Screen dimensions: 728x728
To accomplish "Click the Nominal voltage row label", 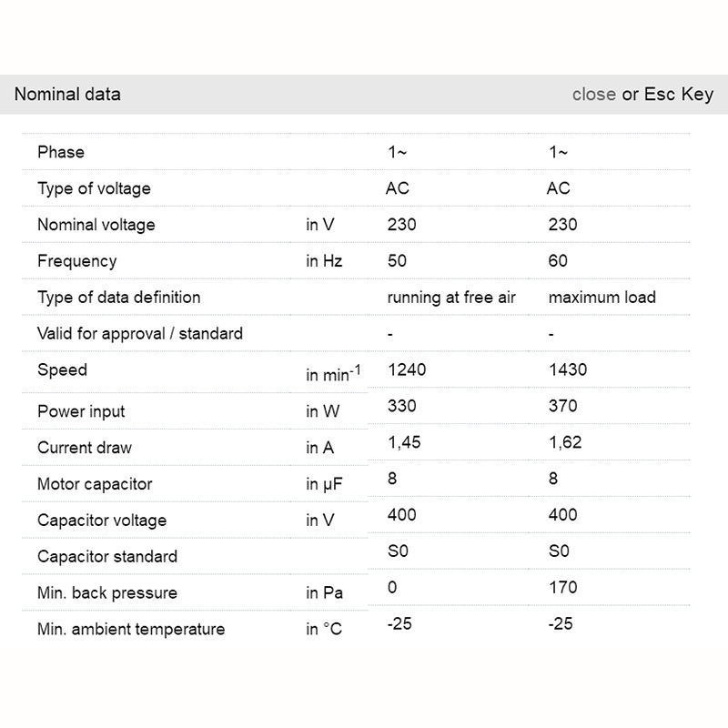I will tap(96, 225).
